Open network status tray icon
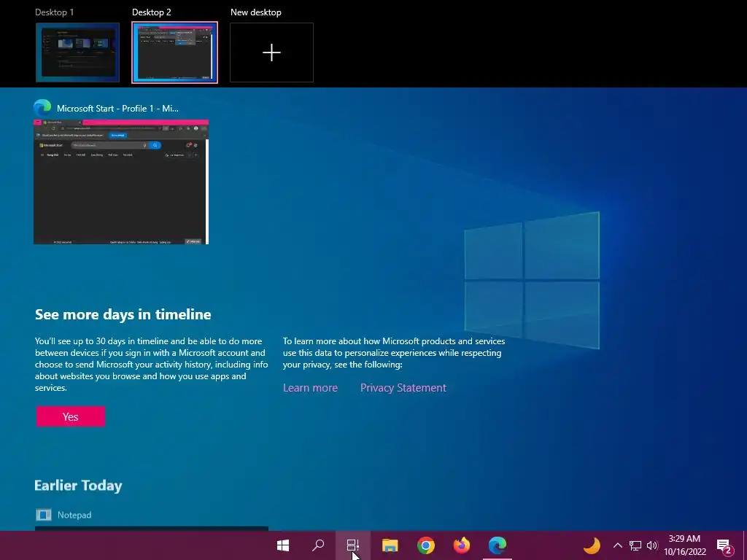The width and height of the screenshot is (747, 560). pos(635,545)
